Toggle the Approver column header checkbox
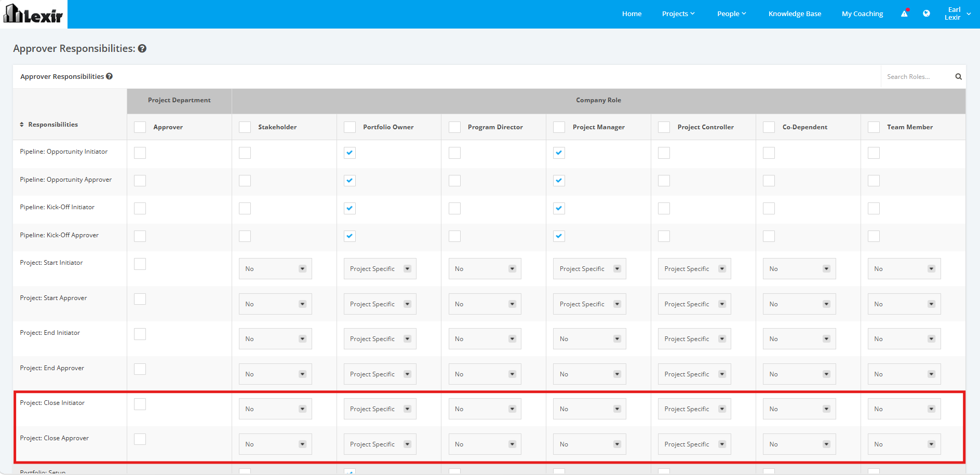Screen dimensions: 980x475 pyautogui.click(x=140, y=127)
